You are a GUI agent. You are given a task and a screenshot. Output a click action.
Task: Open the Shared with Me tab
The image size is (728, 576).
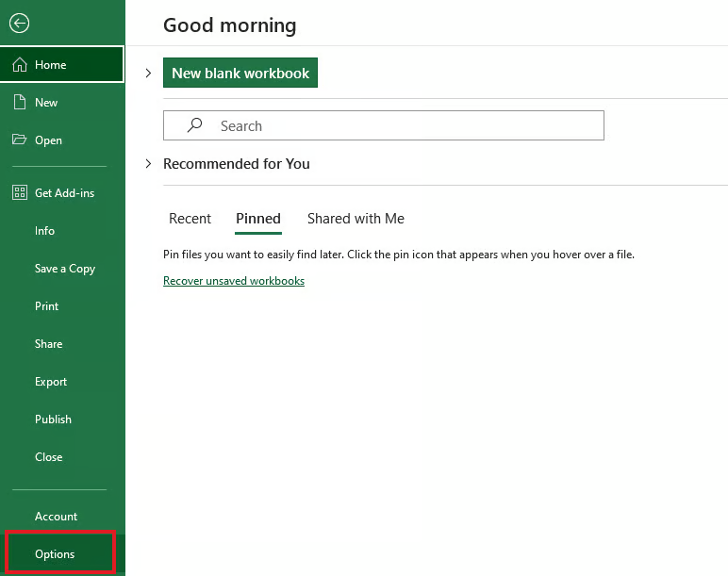356,219
